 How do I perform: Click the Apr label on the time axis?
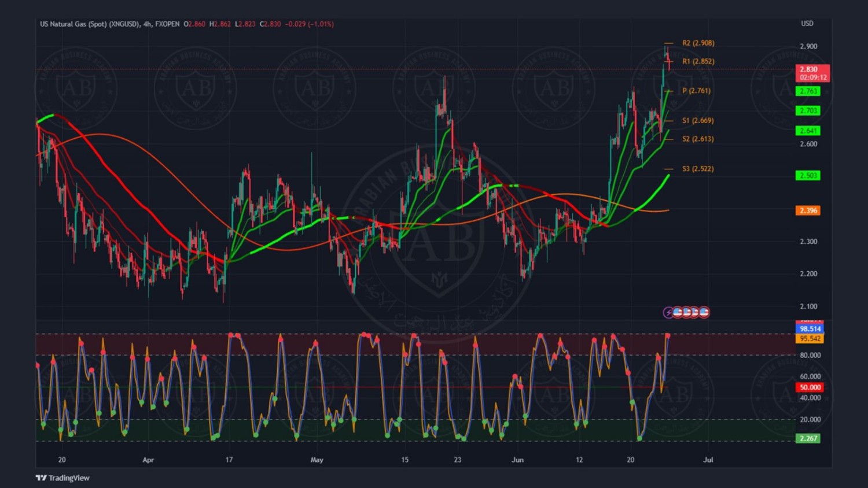point(148,460)
